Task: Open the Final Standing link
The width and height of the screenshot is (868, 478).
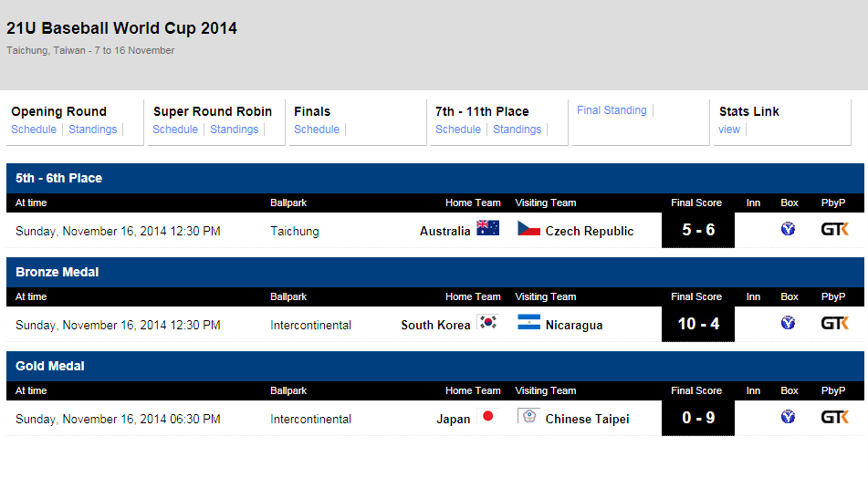Action: (612, 110)
